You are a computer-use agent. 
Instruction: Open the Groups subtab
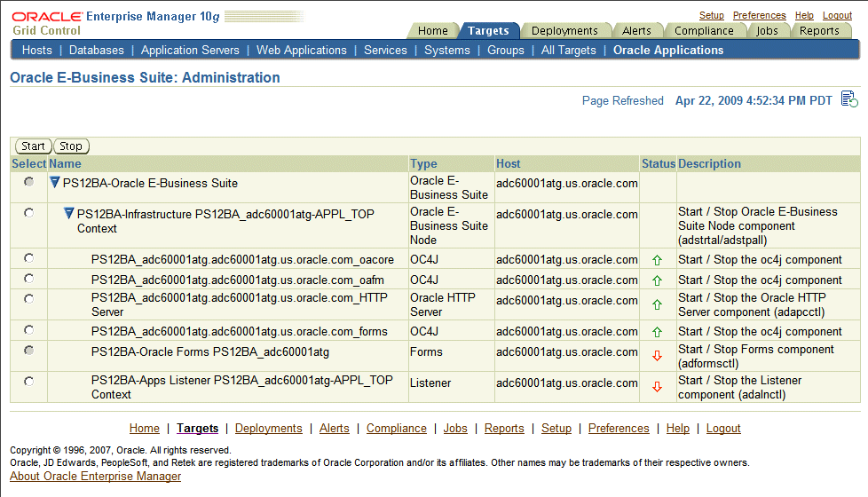tap(505, 51)
